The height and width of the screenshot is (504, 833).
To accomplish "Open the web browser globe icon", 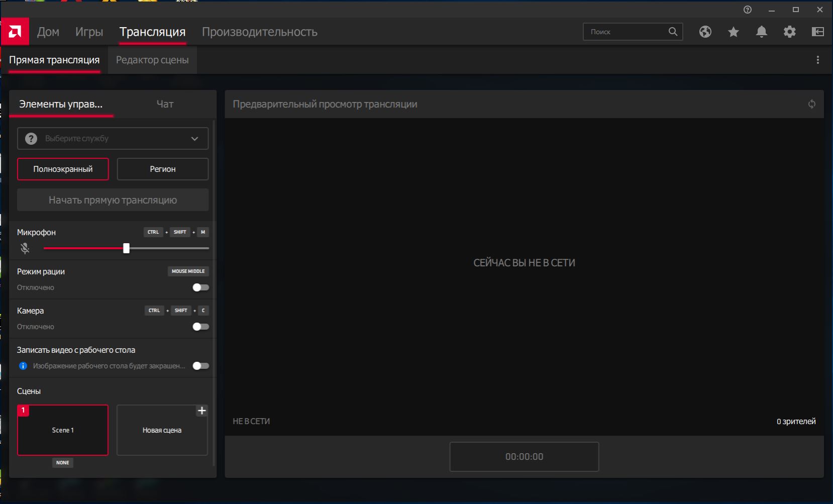I will tap(705, 32).
